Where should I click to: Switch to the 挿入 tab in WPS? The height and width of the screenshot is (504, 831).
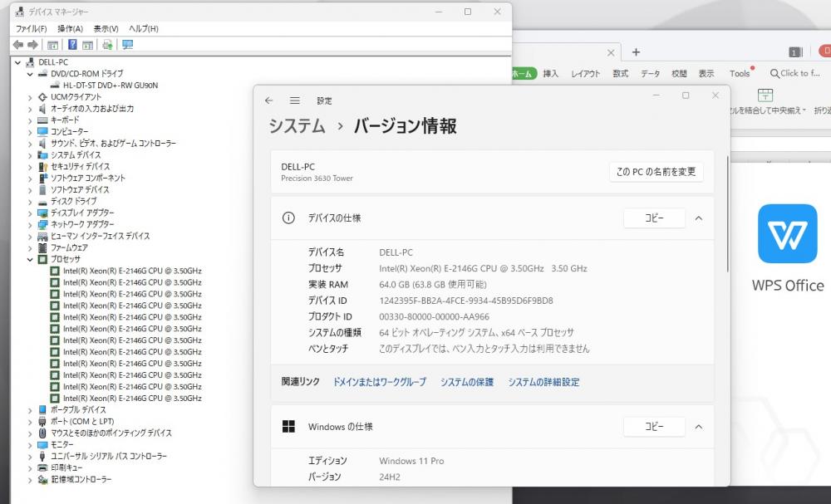point(551,74)
